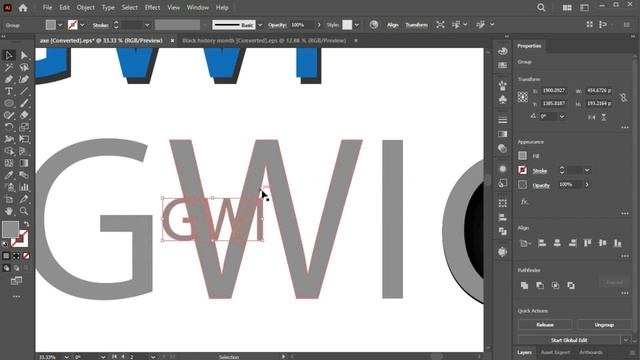640x360 pixels.
Task: Open the brush definition Basic dropdown
Action: [x=260, y=25]
